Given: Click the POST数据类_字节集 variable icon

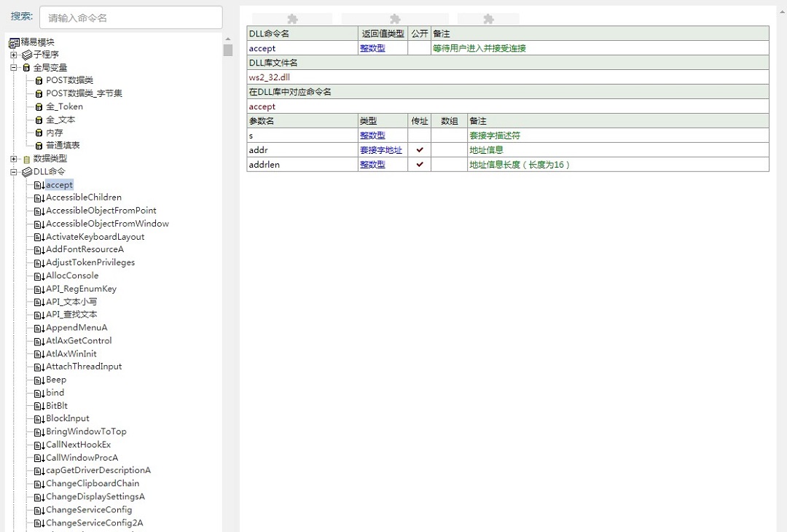Looking at the screenshot, I should pyautogui.click(x=39, y=94).
